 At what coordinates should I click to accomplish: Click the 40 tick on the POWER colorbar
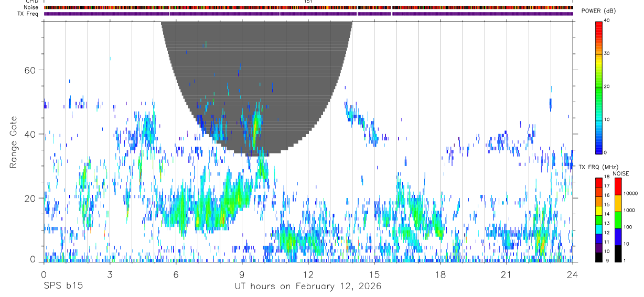coord(607,20)
